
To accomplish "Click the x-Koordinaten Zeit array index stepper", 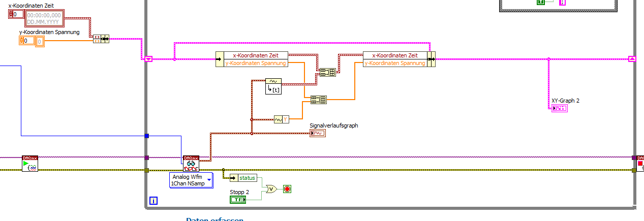I will (x=16, y=14).
